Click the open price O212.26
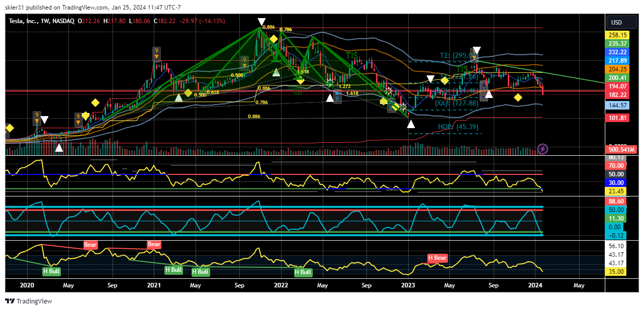The height and width of the screenshot is (310, 644). tap(89, 21)
